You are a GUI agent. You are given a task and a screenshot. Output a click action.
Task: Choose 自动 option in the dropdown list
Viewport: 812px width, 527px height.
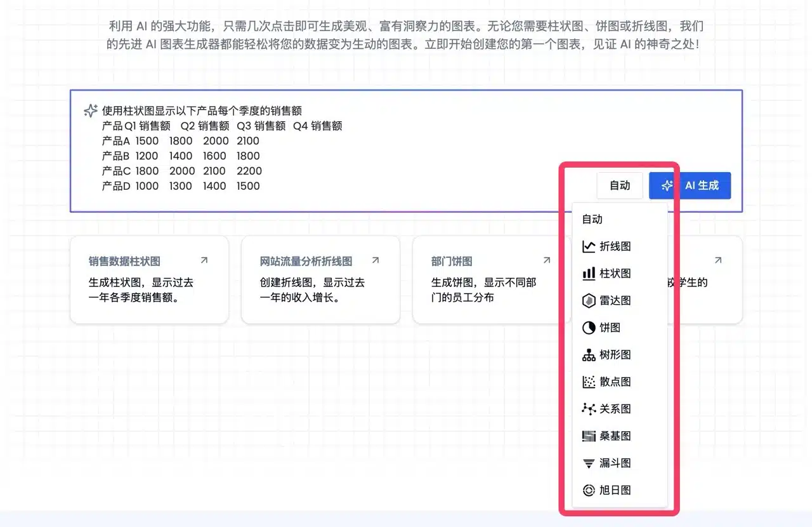point(593,219)
